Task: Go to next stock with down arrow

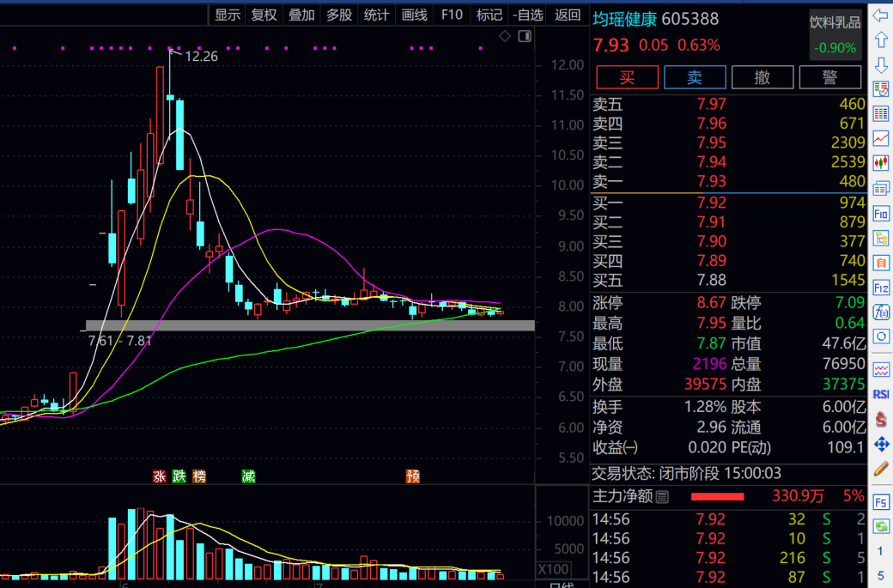Action: click(x=880, y=64)
